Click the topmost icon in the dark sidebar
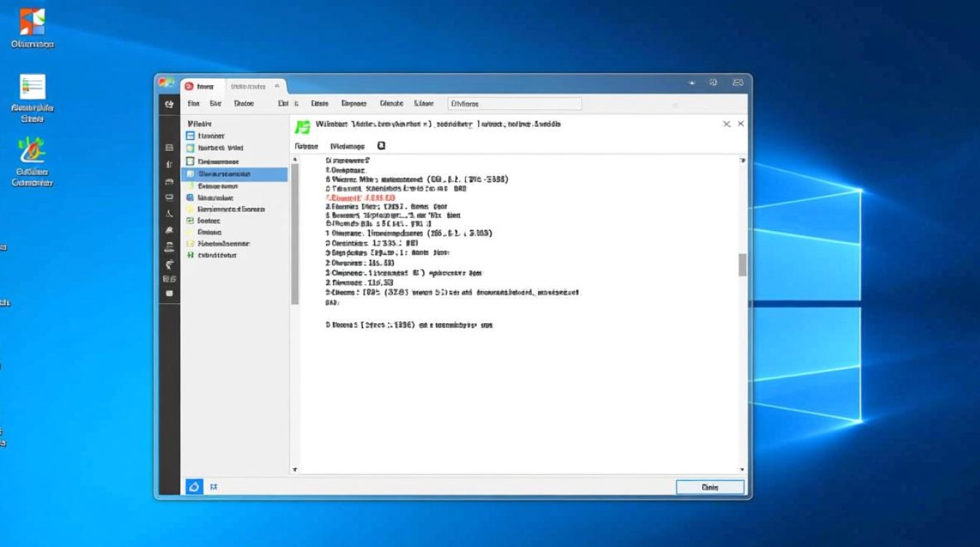980x547 pixels. pyautogui.click(x=169, y=104)
